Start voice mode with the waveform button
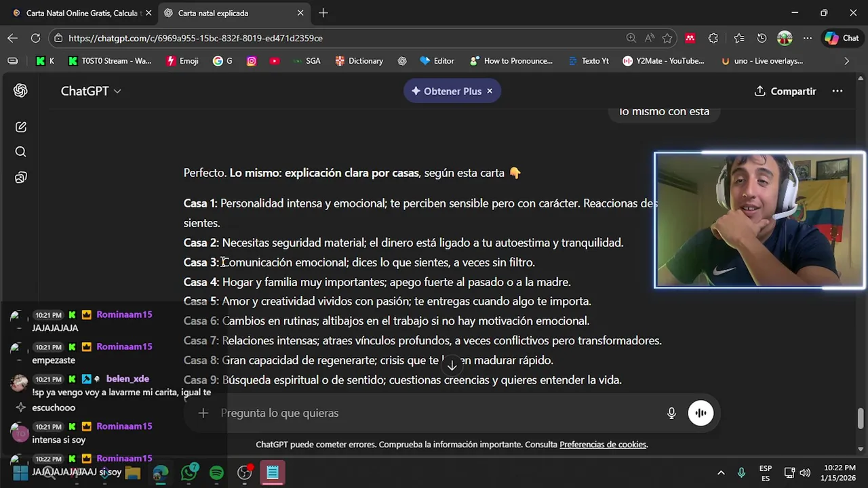 (x=701, y=413)
